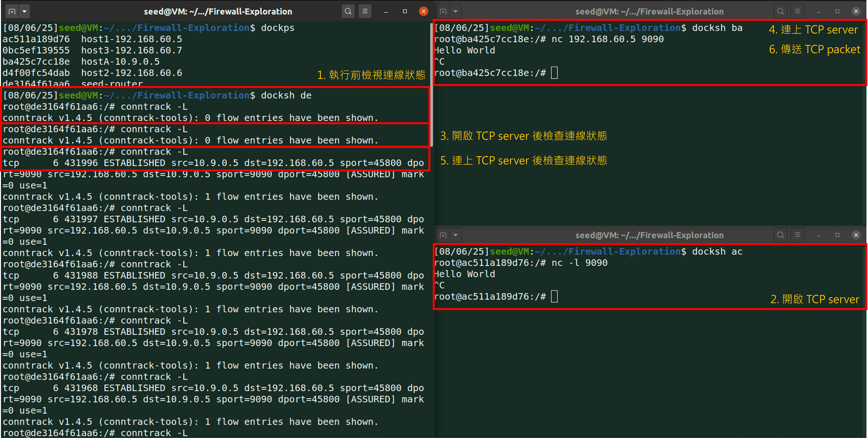Screen dimensions: 868x438
Task: Click new tab icon in bottom-right terminal
Action: tap(443, 235)
